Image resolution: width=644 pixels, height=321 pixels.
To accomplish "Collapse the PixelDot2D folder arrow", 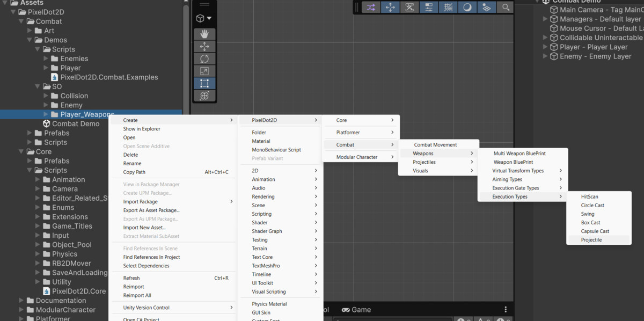I will coord(13,12).
